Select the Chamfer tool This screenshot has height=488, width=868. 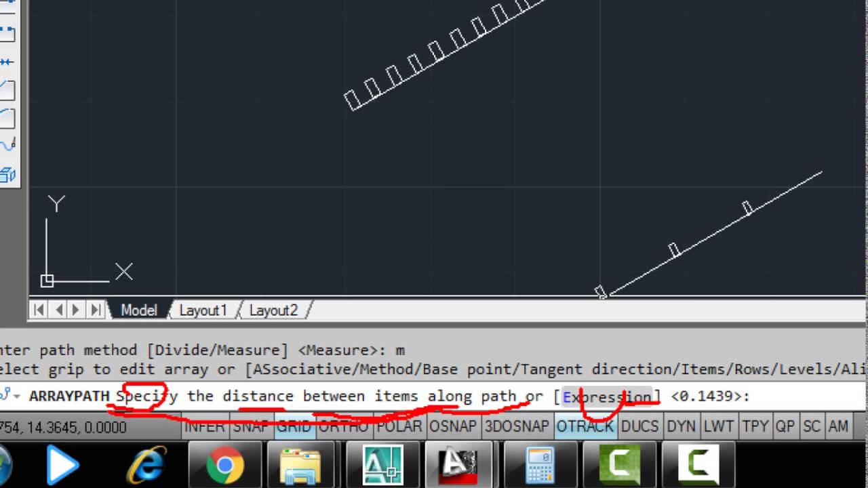pyautogui.click(x=7, y=89)
